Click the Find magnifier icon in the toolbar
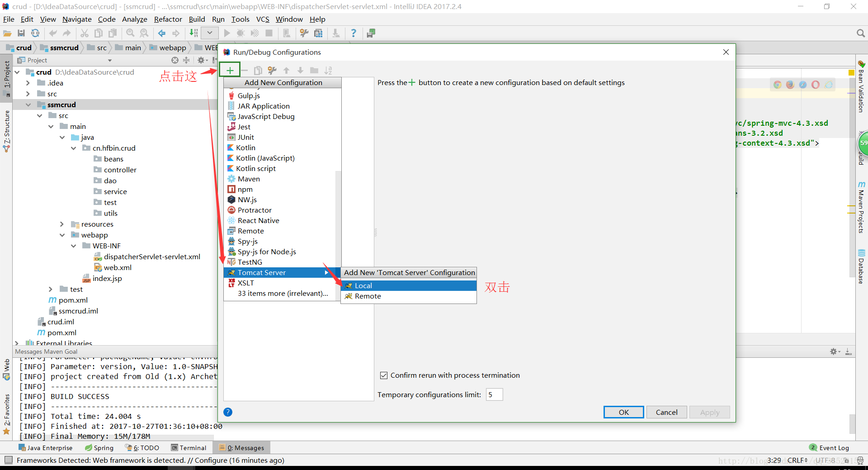868x470 pixels. (130, 33)
